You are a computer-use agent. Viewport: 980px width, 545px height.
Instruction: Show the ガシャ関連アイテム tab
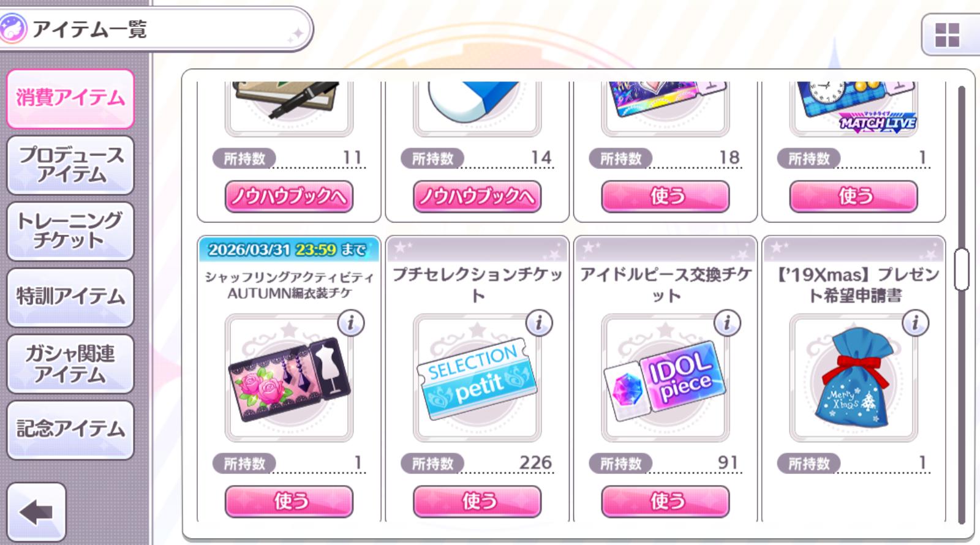tap(70, 364)
